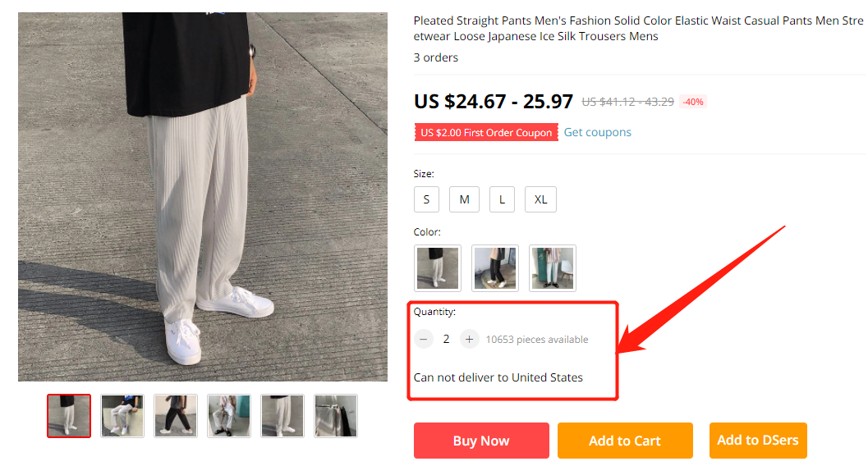
Task: Select the fifth gallery thumbnail
Action: 282,416
